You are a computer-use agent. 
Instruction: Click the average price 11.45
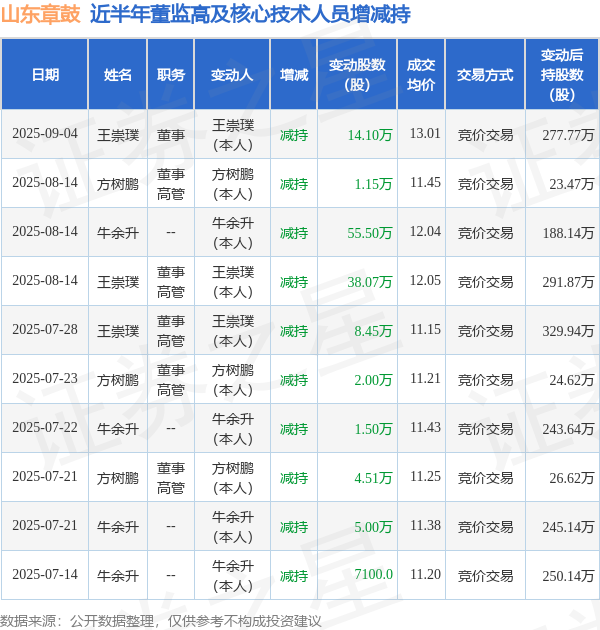pos(425,182)
